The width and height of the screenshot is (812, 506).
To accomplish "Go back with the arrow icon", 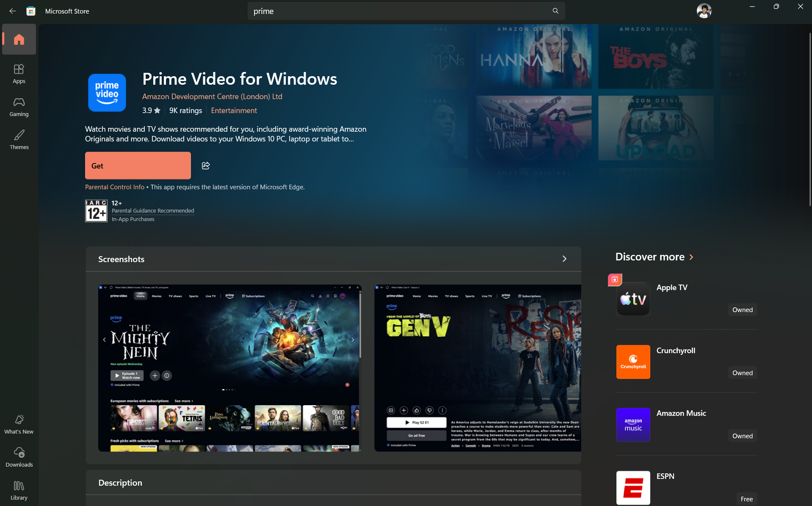I will click(13, 11).
